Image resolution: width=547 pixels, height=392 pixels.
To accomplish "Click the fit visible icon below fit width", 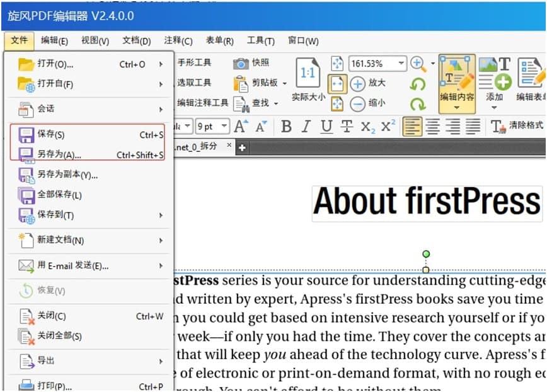I will click(337, 104).
